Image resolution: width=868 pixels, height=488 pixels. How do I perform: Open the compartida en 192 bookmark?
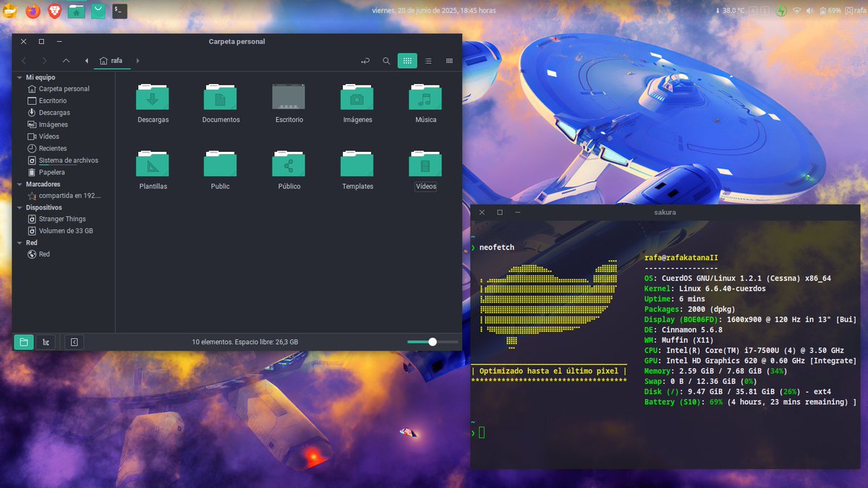coord(64,196)
